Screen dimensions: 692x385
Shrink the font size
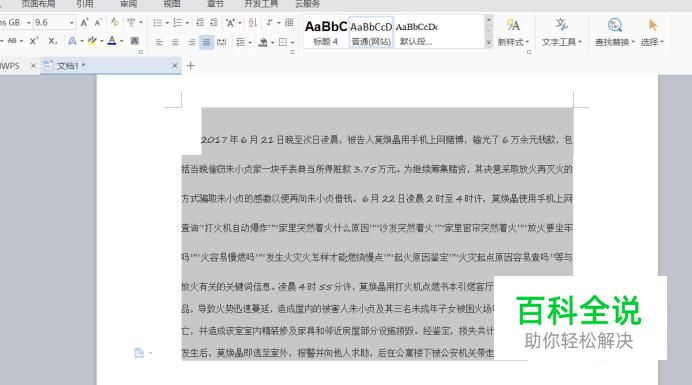(x=98, y=22)
